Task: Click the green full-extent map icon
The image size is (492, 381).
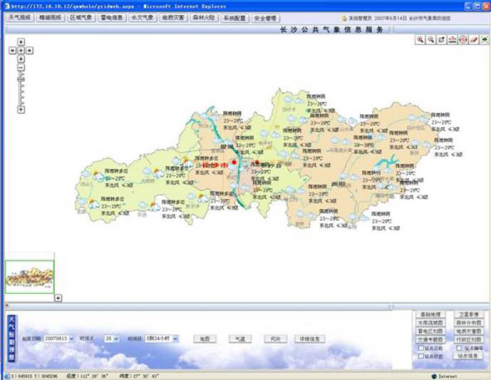Action: tap(484, 40)
